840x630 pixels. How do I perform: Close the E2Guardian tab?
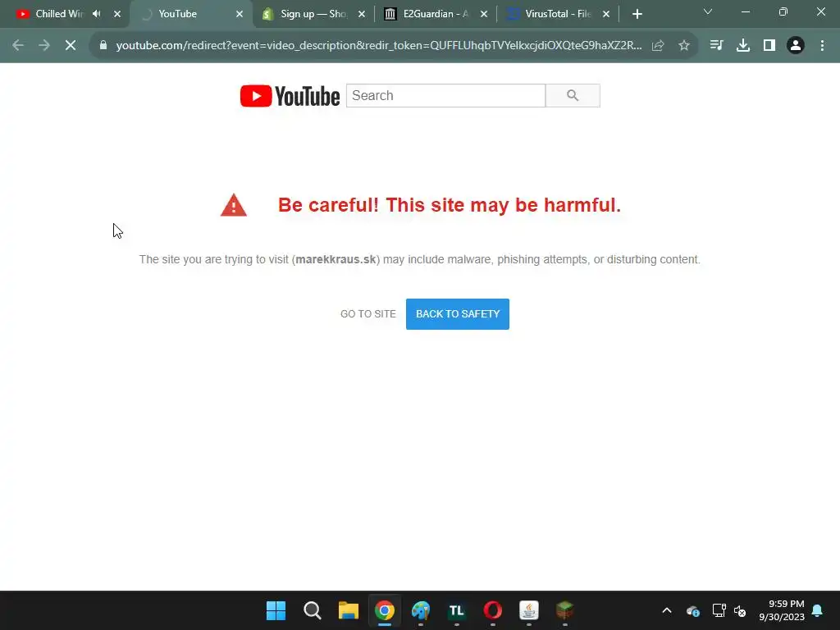coord(484,15)
